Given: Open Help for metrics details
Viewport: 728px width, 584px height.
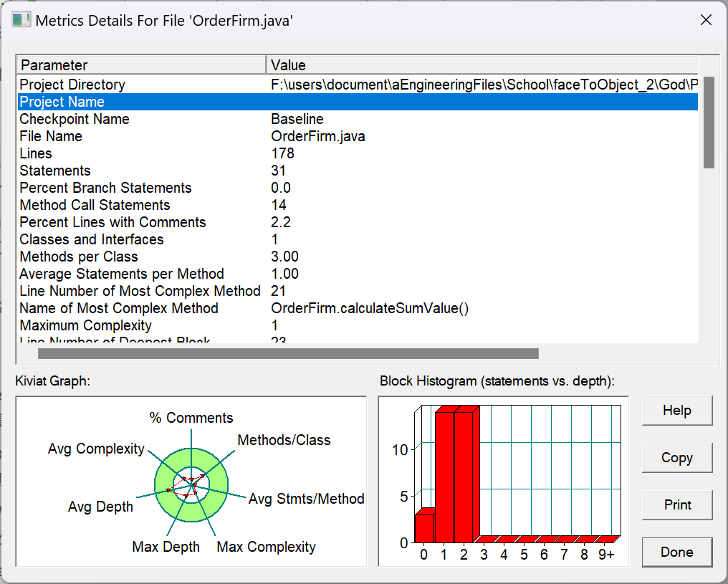Looking at the screenshot, I should 677,411.
